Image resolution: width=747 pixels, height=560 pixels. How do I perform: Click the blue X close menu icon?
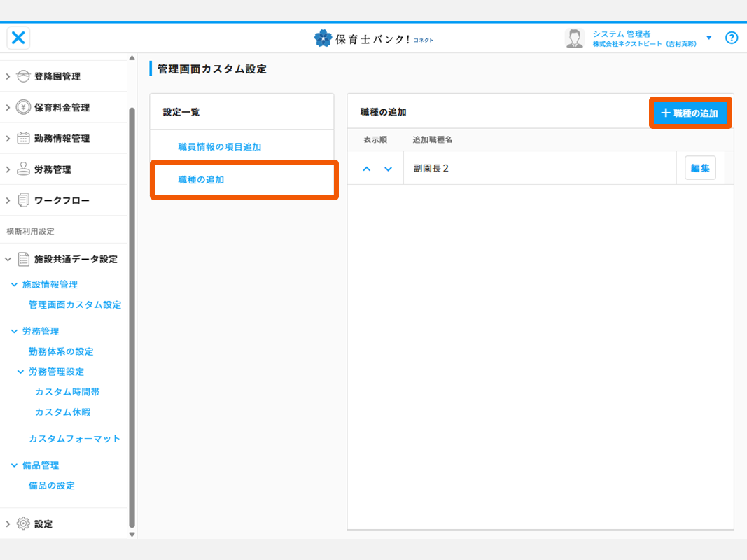pyautogui.click(x=19, y=38)
